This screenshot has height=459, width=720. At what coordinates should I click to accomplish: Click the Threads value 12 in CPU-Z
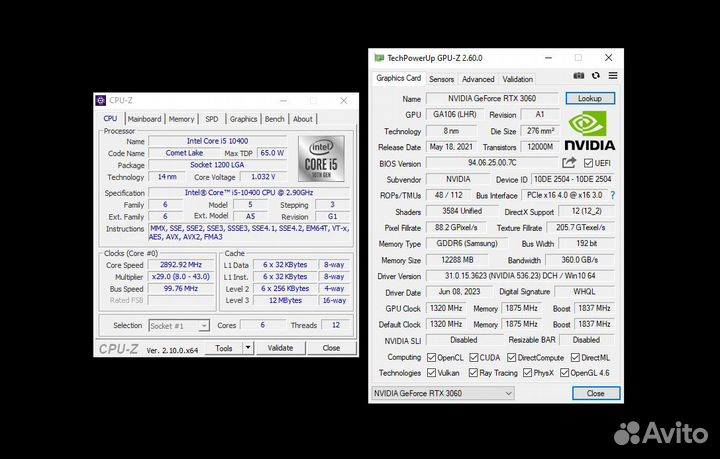[x=336, y=325]
